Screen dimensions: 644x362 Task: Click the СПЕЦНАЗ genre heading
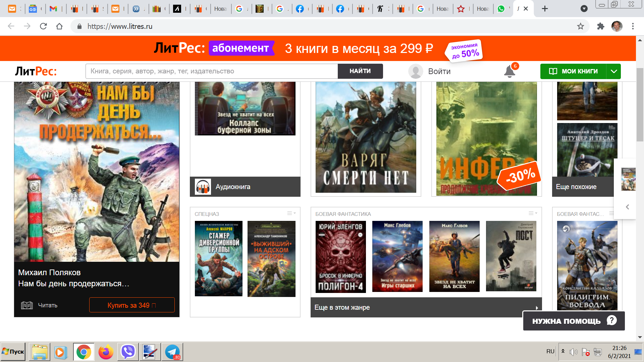(207, 214)
